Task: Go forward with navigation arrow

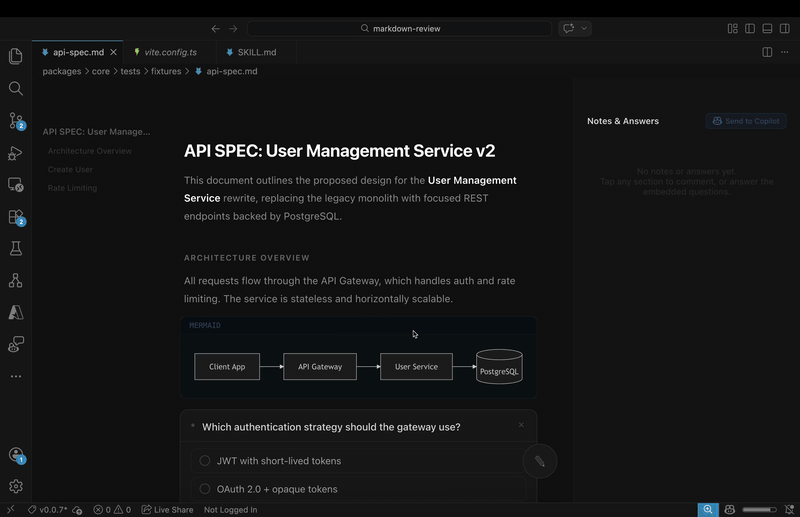Action: tap(233, 29)
